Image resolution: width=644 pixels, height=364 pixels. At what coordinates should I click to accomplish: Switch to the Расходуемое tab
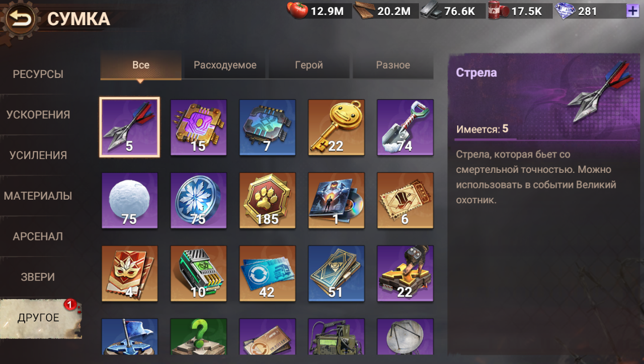[225, 65]
